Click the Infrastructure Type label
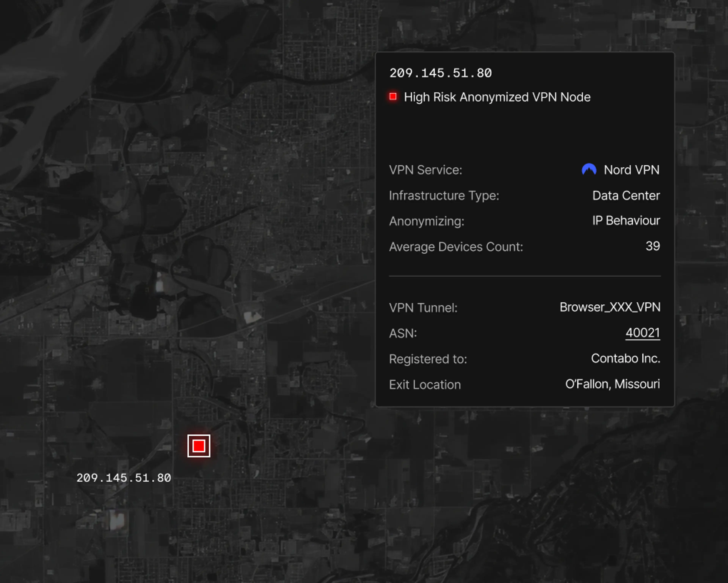This screenshot has height=583, width=728. pos(444,196)
